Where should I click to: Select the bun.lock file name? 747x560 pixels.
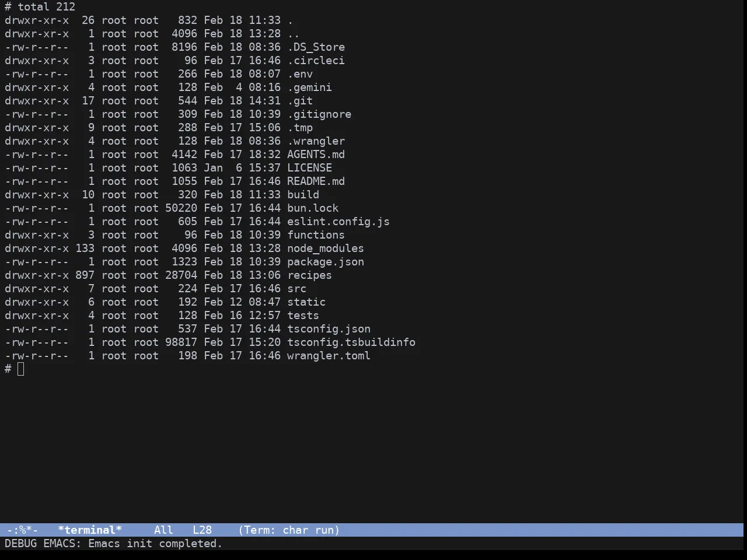312,208
